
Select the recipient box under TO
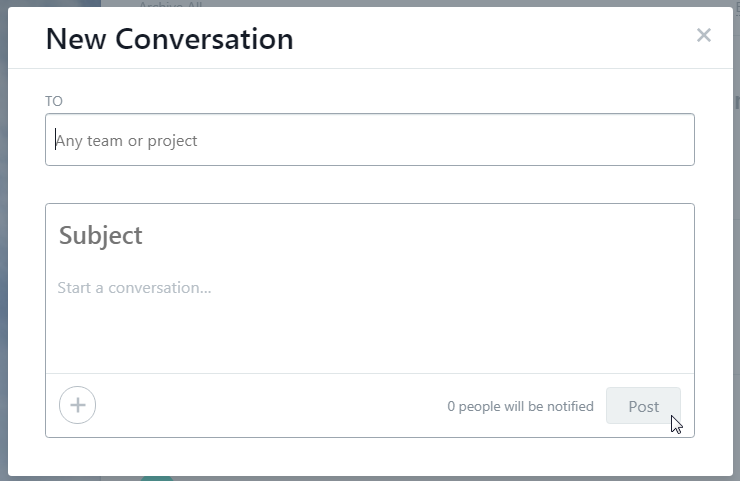click(369, 140)
